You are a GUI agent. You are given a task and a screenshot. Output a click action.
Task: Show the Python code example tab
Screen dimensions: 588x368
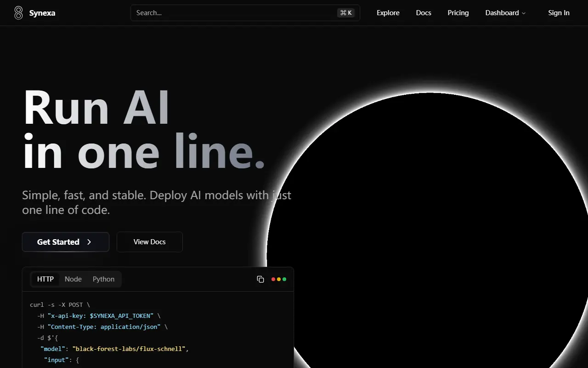(x=103, y=279)
